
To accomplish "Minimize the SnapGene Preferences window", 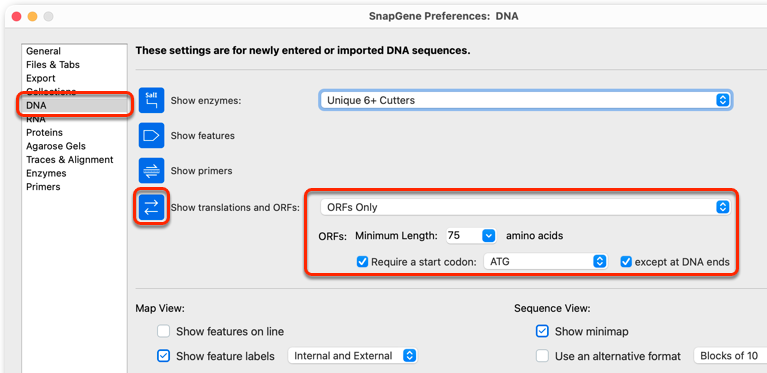I will pos(32,17).
